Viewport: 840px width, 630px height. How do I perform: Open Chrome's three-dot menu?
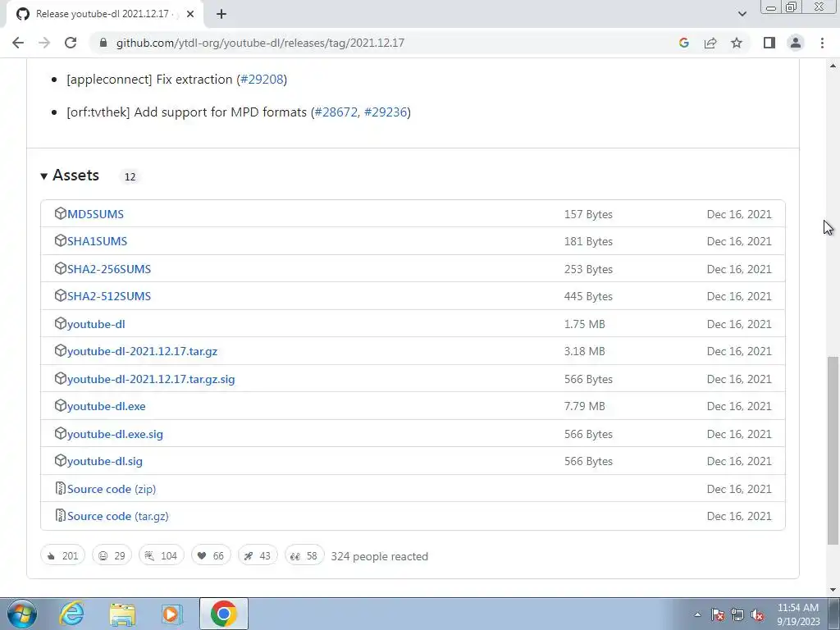pos(822,43)
